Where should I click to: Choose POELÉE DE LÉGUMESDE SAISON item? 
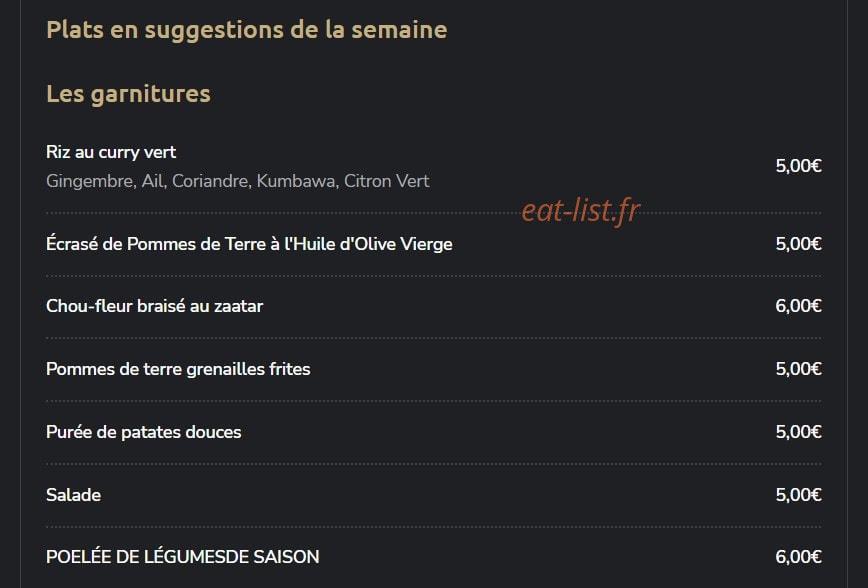pyautogui.click(x=182, y=557)
